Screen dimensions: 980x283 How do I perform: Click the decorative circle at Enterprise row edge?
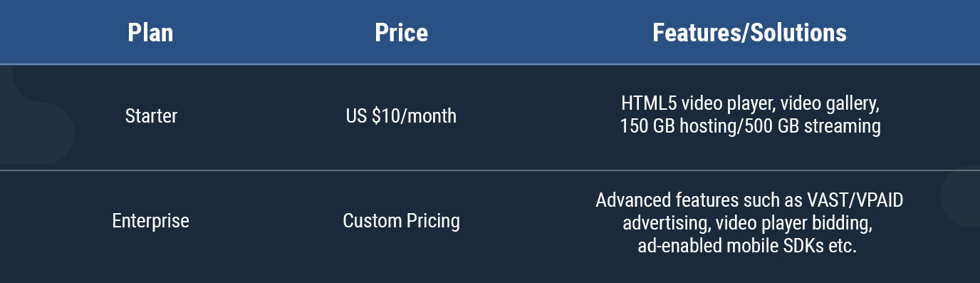(961, 196)
